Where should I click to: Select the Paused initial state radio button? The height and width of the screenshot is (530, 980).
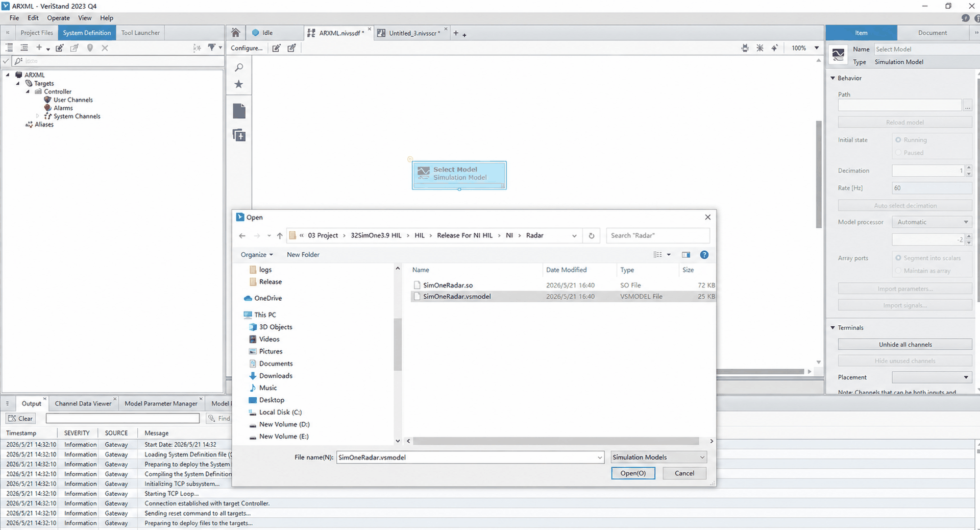click(x=898, y=153)
